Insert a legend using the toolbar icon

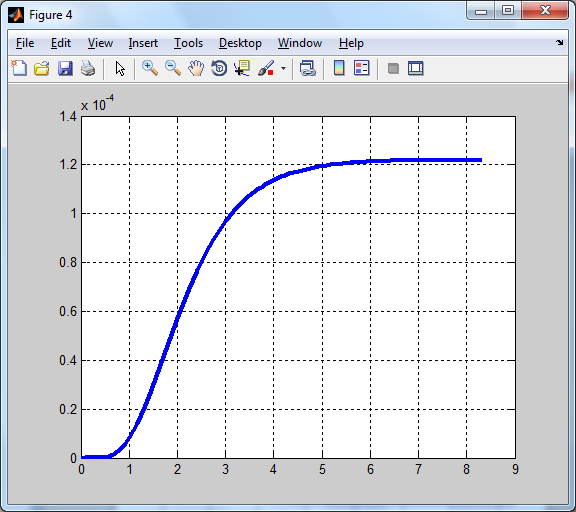coord(361,68)
